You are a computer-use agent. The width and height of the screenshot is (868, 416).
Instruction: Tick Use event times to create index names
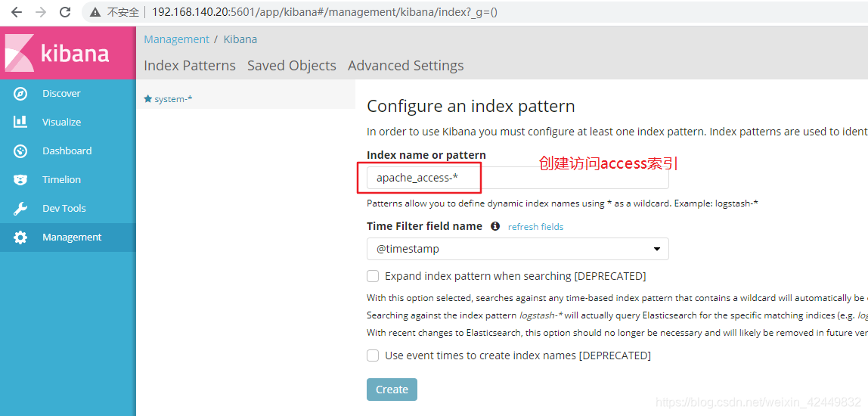373,355
